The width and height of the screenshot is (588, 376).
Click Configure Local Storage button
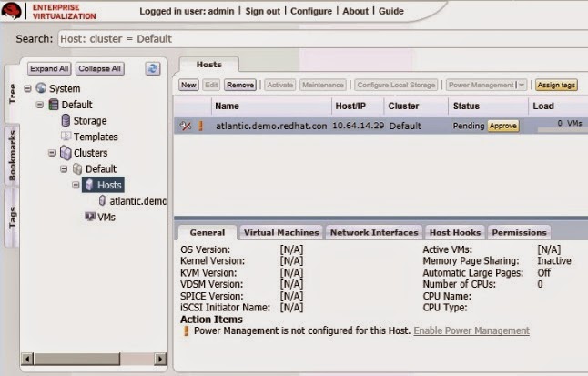(396, 86)
